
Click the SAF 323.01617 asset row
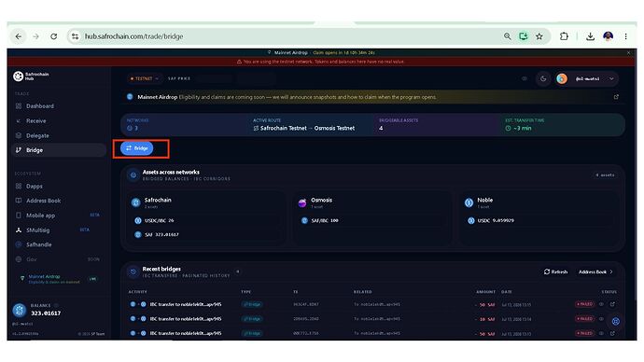(205, 234)
